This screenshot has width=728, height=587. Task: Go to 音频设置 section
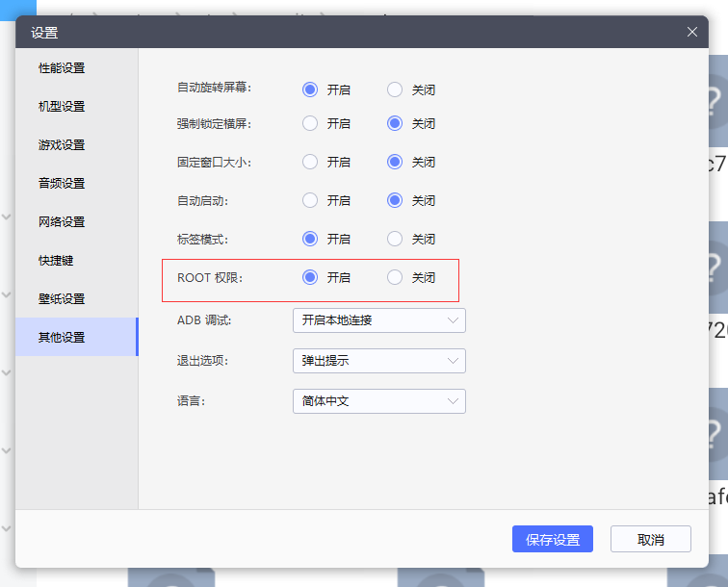77,183
